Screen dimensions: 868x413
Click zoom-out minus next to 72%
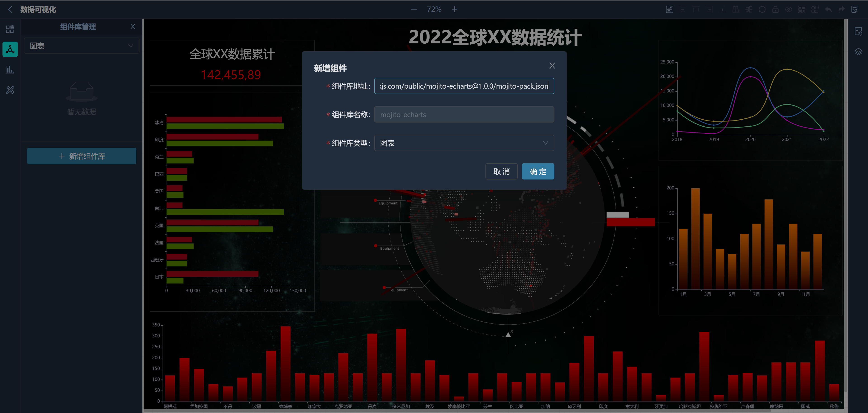point(414,9)
